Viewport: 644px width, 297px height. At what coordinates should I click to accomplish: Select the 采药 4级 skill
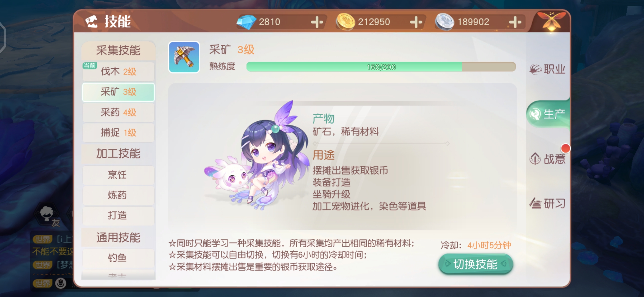pos(118,112)
